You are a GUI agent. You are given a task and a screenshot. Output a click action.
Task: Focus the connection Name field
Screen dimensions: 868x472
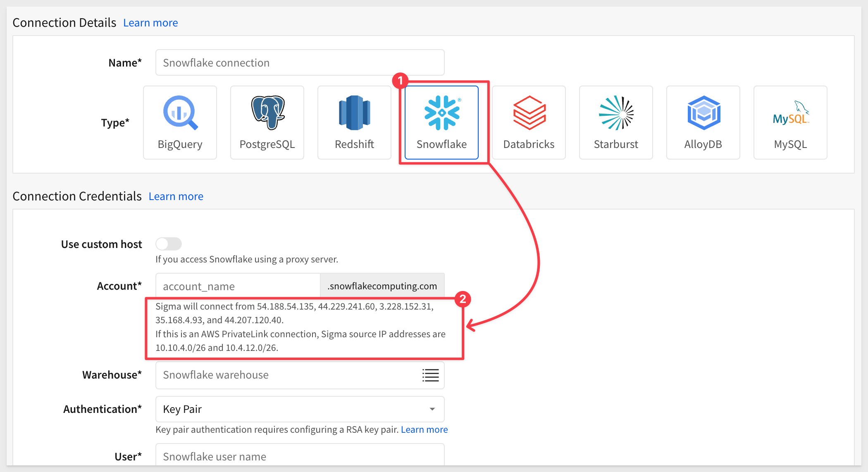(x=300, y=62)
